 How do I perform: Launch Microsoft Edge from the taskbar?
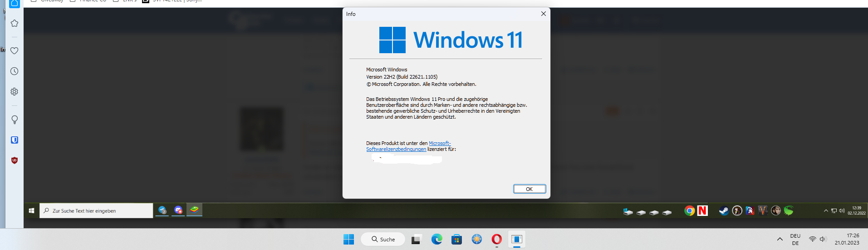click(436, 239)
